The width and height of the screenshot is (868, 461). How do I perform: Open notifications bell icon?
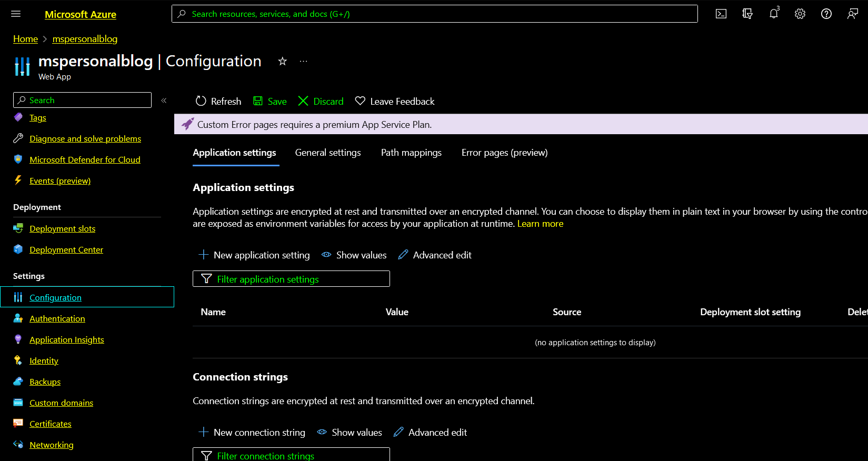tap(774, 14)
